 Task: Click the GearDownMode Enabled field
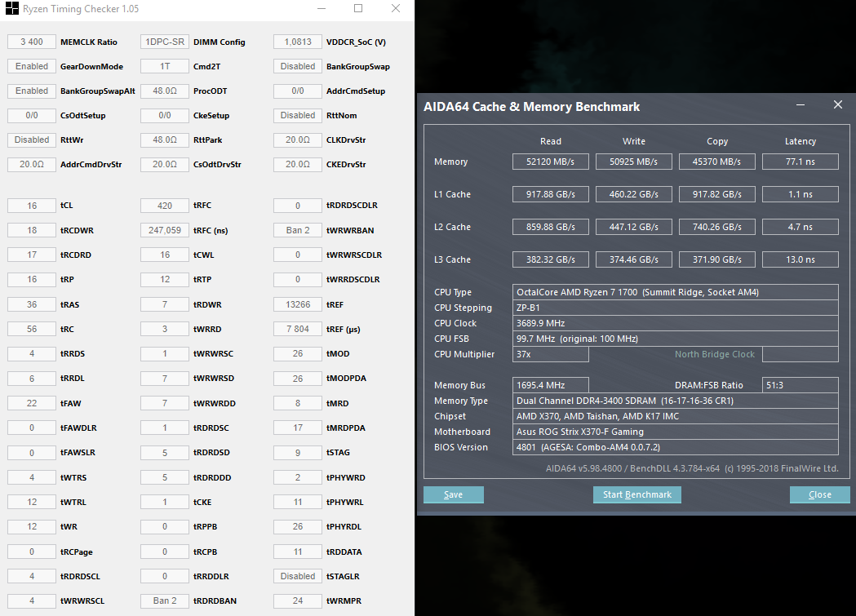[32, 67]
